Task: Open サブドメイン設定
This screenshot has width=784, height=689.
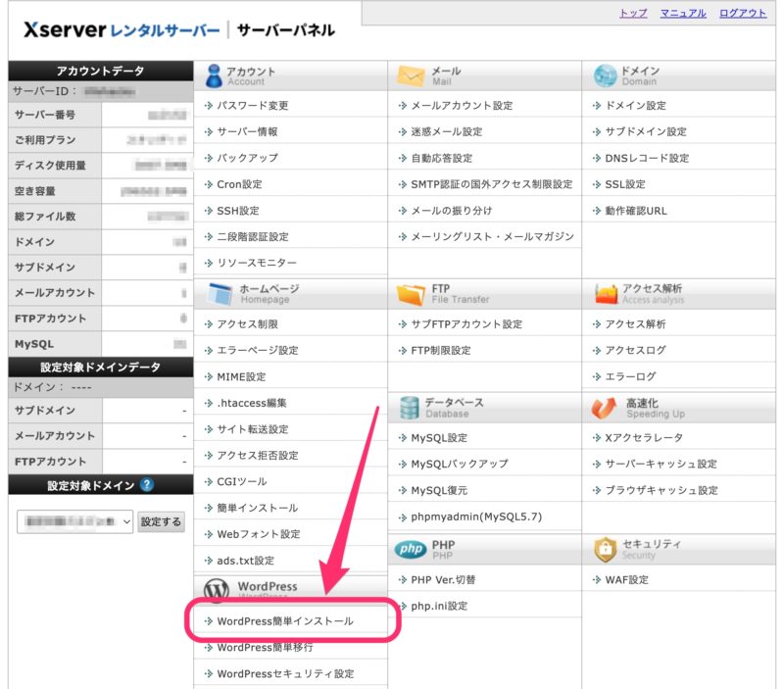Action: point(646,132)
